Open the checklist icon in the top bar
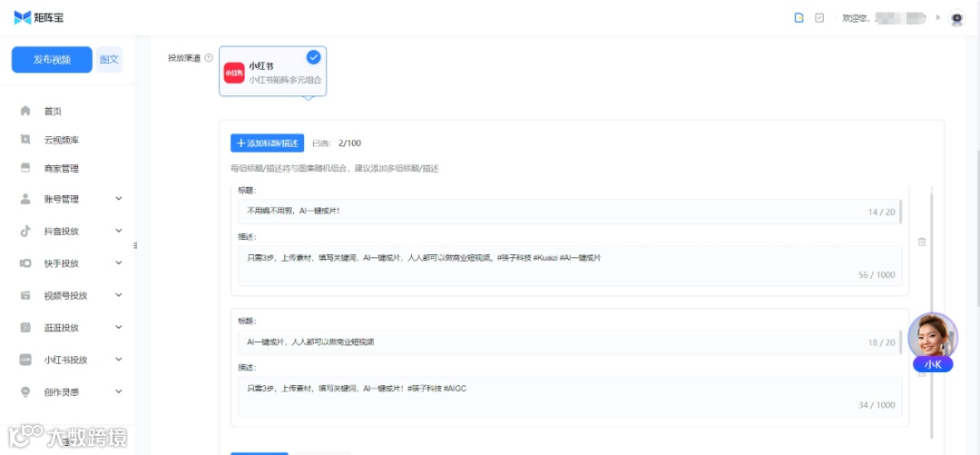The height and width of the screenshot is (455, 980). click(819, 18)
